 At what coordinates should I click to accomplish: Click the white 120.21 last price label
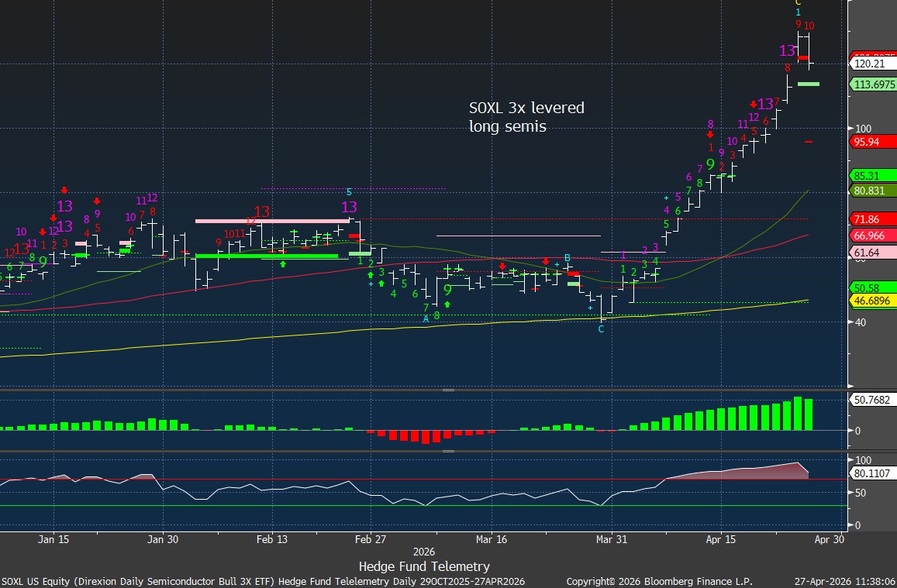(870, 64)
